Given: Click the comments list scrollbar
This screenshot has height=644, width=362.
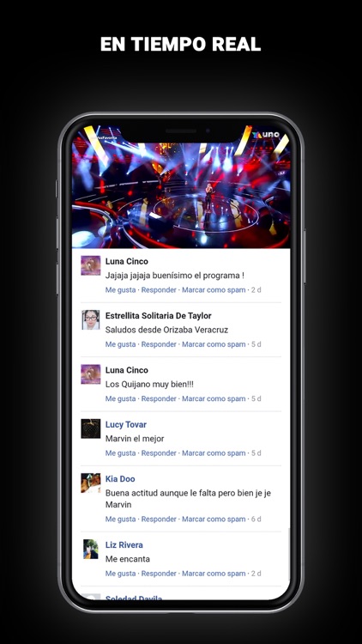Looking at the screenshot, I should (289, 555).
